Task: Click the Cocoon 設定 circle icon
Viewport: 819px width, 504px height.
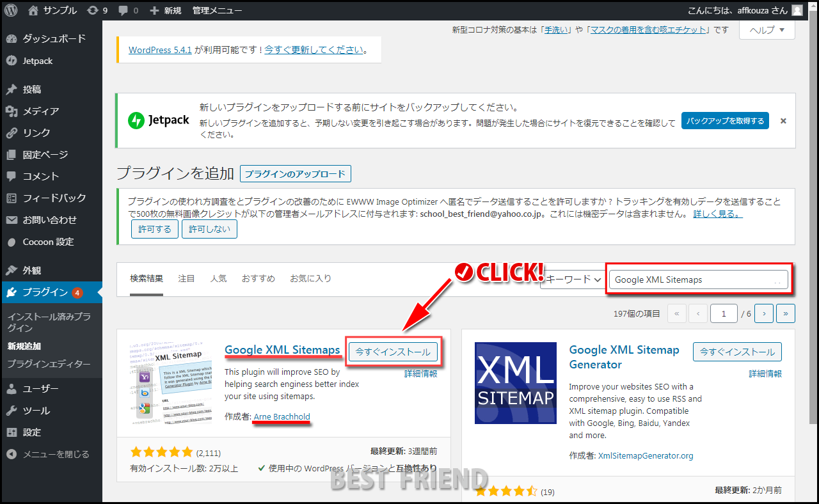Action: [x=11, y=242]
